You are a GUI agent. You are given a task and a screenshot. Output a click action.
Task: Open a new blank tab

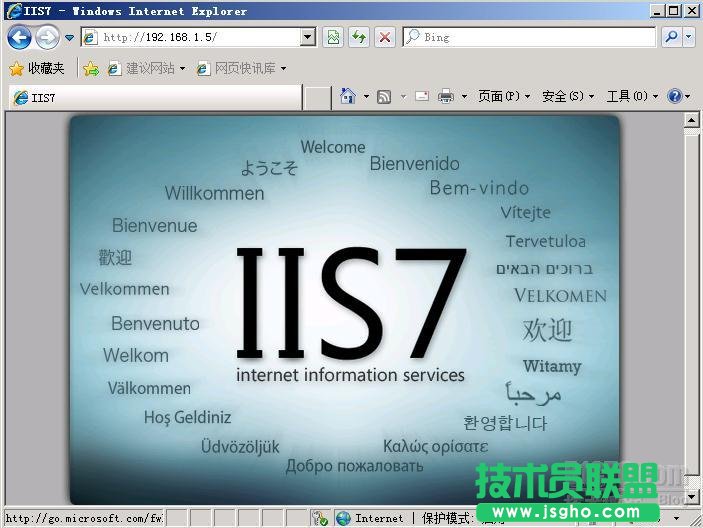coord(317,98)
